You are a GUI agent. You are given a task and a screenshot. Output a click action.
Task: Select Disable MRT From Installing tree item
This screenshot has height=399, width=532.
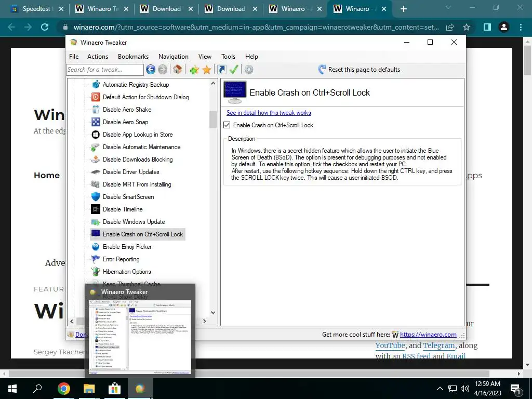(137, 184)
